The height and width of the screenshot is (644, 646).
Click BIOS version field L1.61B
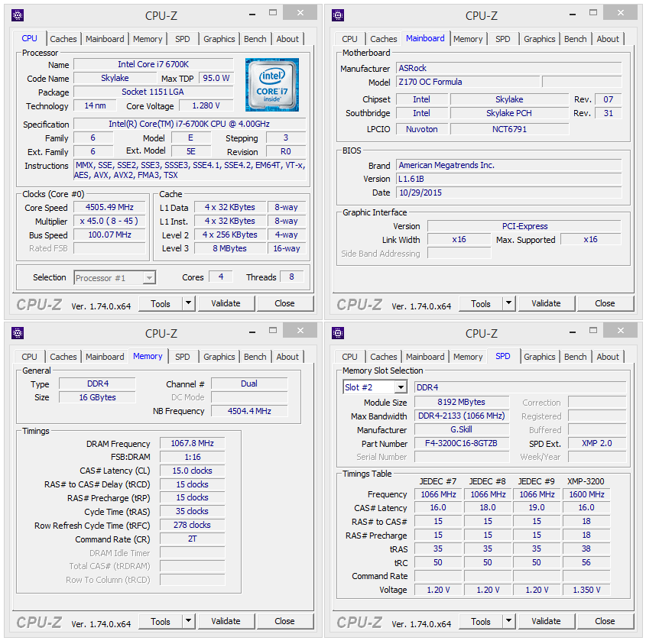(x=509, y=179)
